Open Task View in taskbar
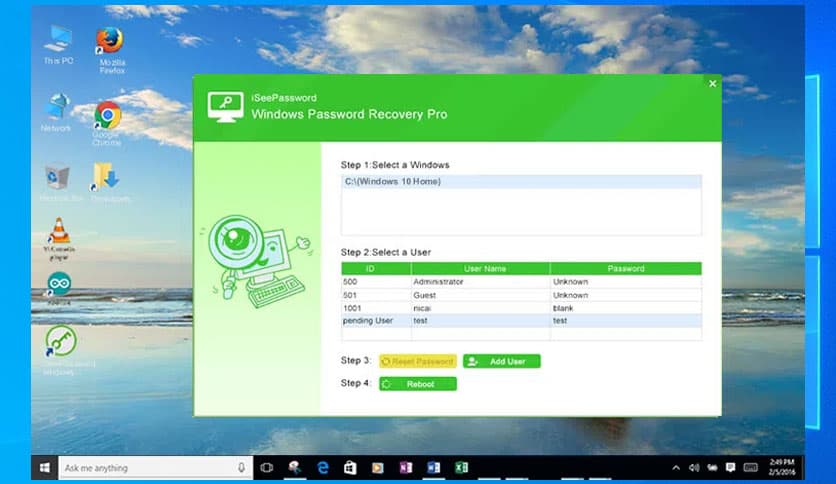The width and height of the screenshot is (836, 484). click(267, 468)
